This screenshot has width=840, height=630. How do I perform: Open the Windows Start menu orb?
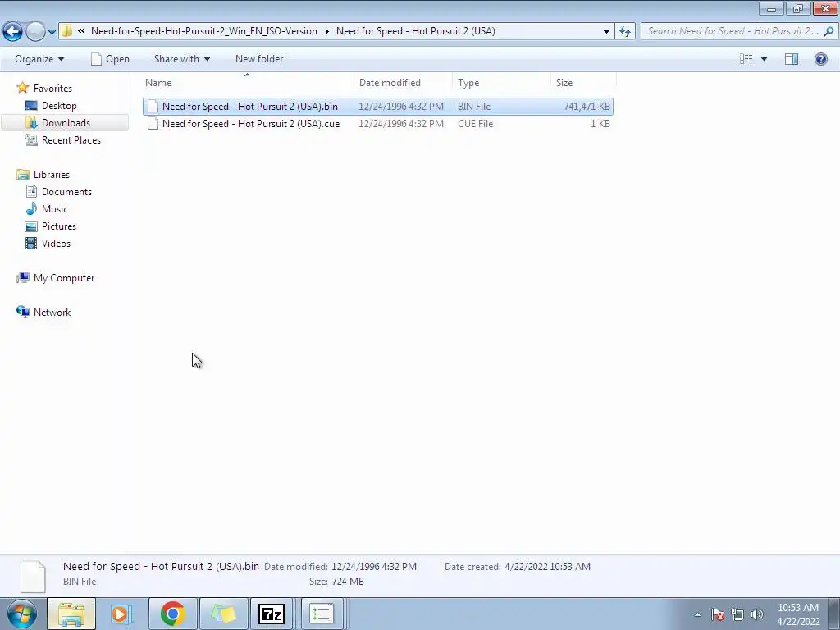pyautogui.click(x=22, y=614)
